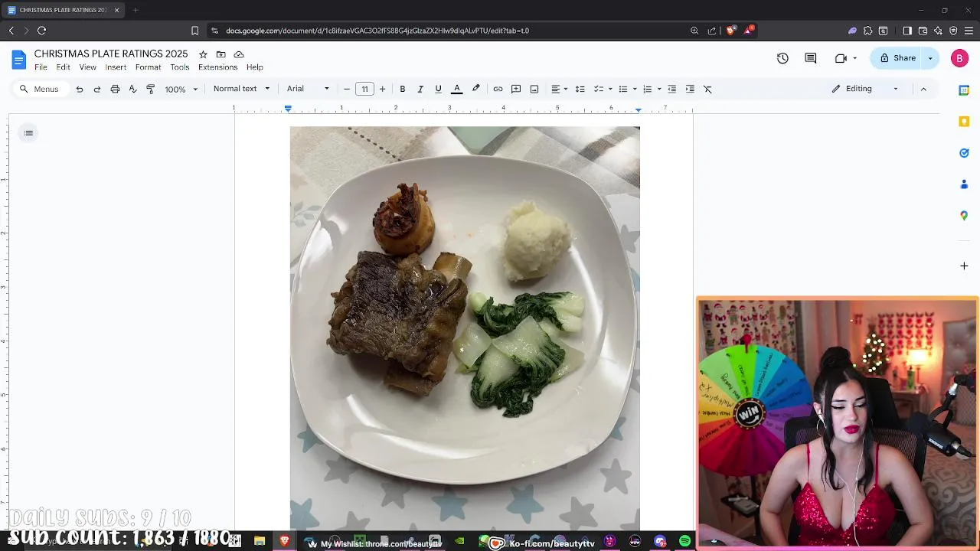
Task: Open the Insert menu
Action: coord(116,67)
